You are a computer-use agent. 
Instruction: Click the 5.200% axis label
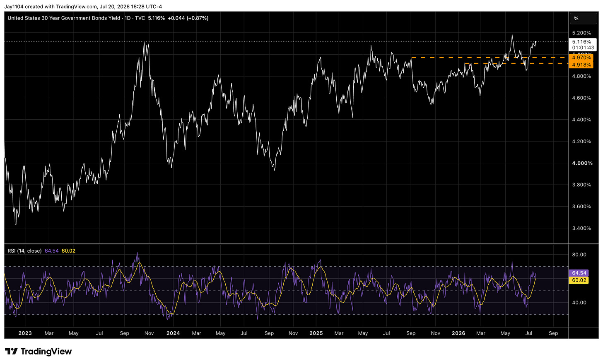coord(581,33)
